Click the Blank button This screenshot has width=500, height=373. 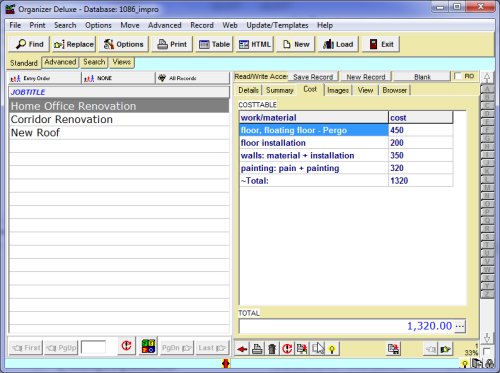[422, 77]
